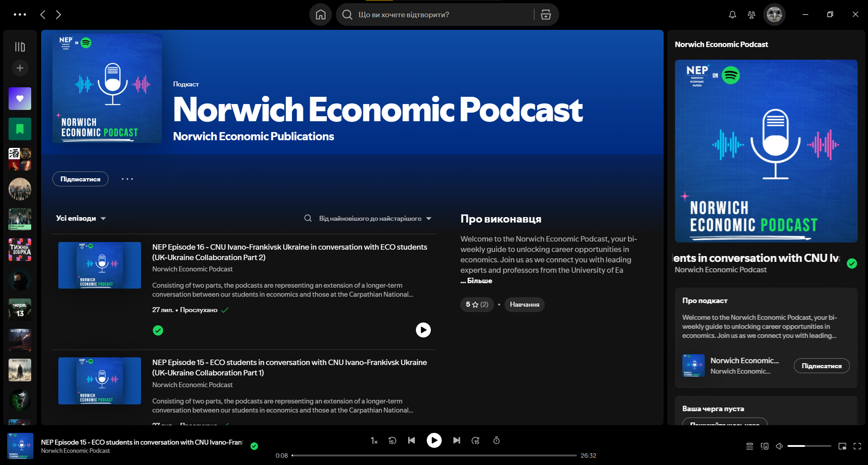Open the episode title in player bar
This screenshot has width=868, height=465.
point(142,442)
